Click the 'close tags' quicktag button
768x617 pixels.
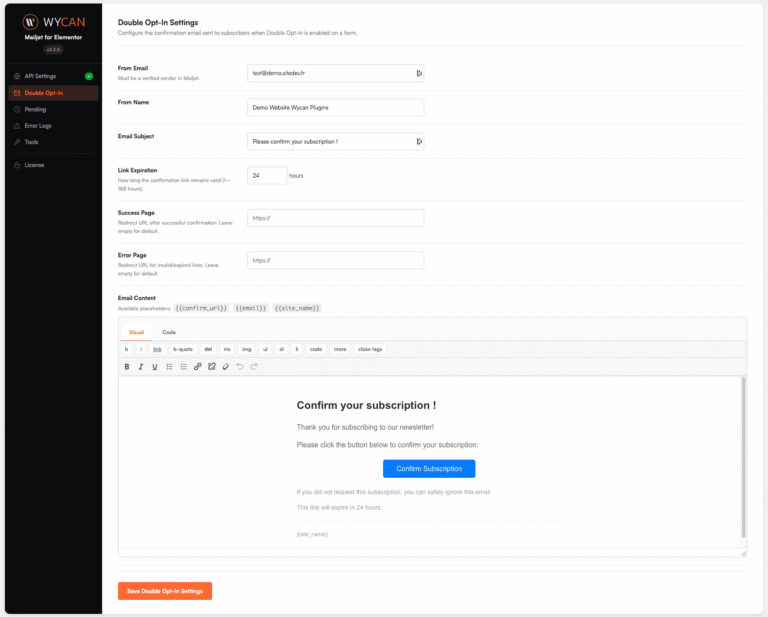[x=370, y=349]
